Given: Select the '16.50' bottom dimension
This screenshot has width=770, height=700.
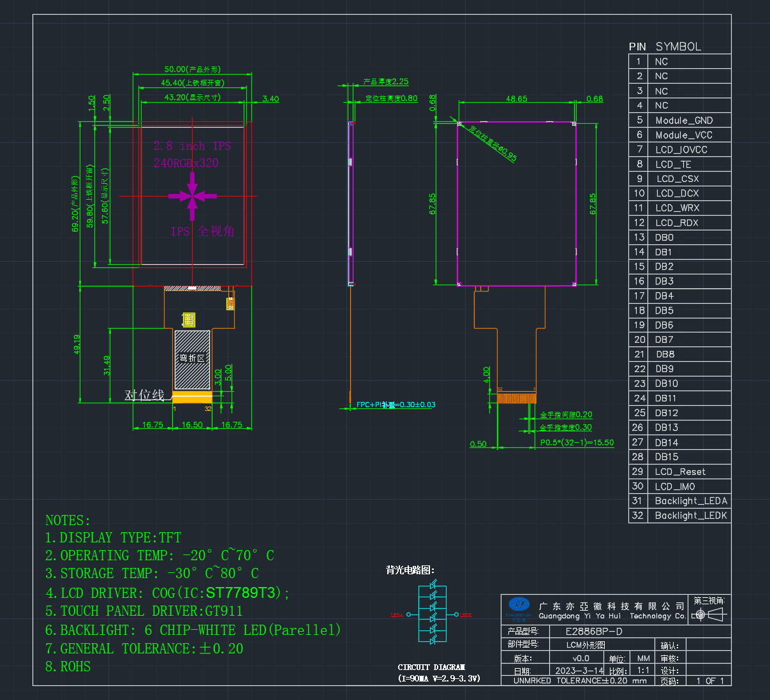Looking at the screenshot, I should tap(192, 424).
